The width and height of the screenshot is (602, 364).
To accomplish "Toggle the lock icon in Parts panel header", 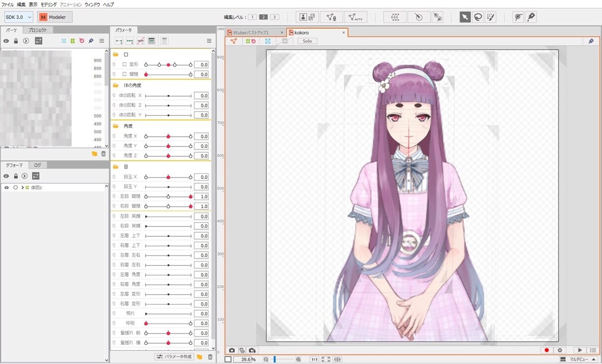I will coord(16,41).
